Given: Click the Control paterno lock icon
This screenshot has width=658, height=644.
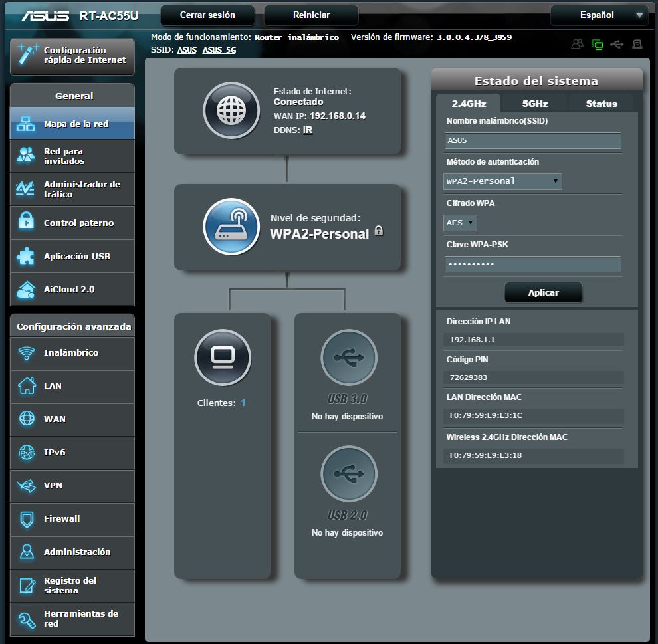Looking at the screenshot, I should click(26, 221).
